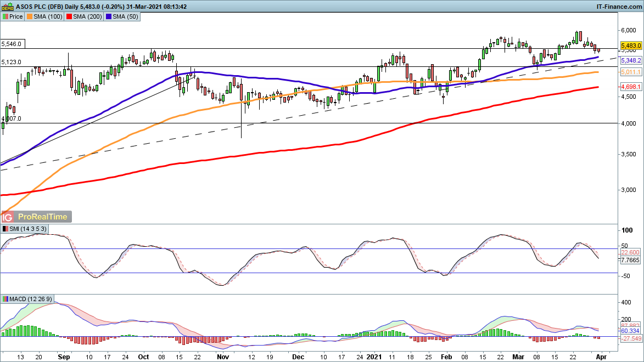Click the 3,500 price axis label

(629, 154)
